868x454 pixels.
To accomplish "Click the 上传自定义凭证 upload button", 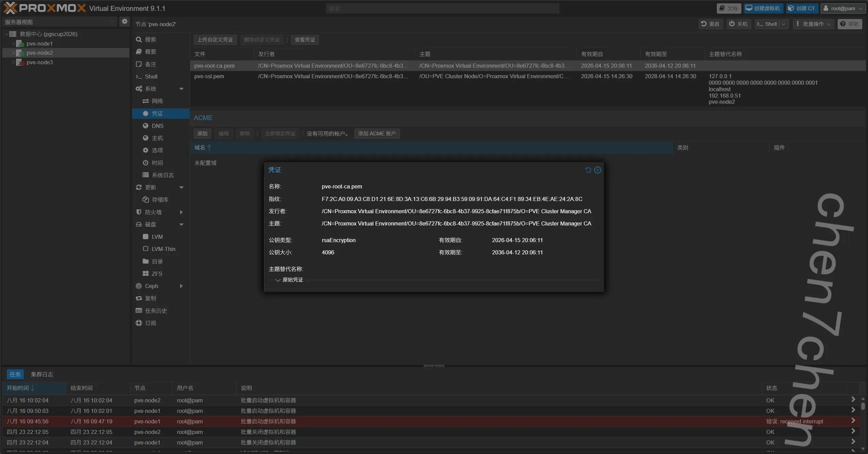I will click(215, 40).
